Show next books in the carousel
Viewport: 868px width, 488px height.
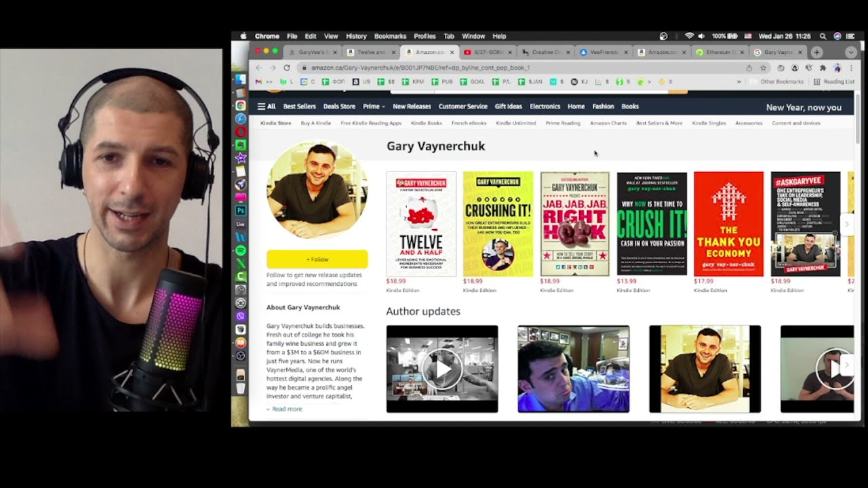(846, 224)
